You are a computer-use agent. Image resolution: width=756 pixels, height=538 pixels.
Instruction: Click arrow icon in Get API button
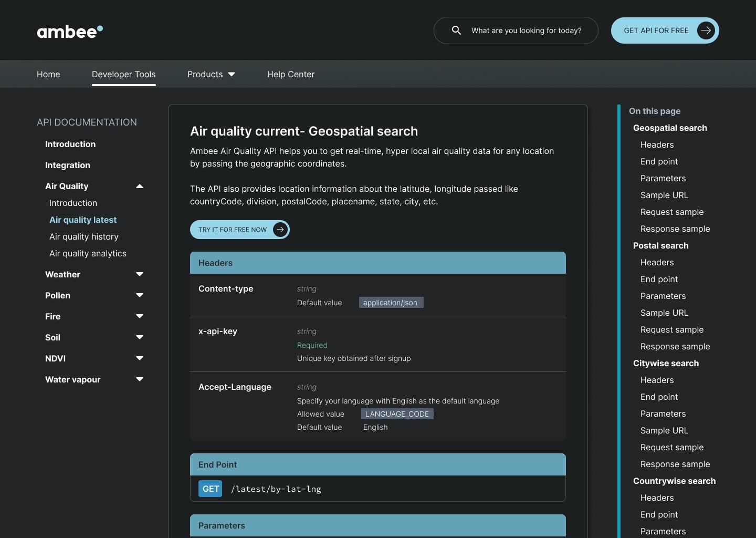click(706, 30)
